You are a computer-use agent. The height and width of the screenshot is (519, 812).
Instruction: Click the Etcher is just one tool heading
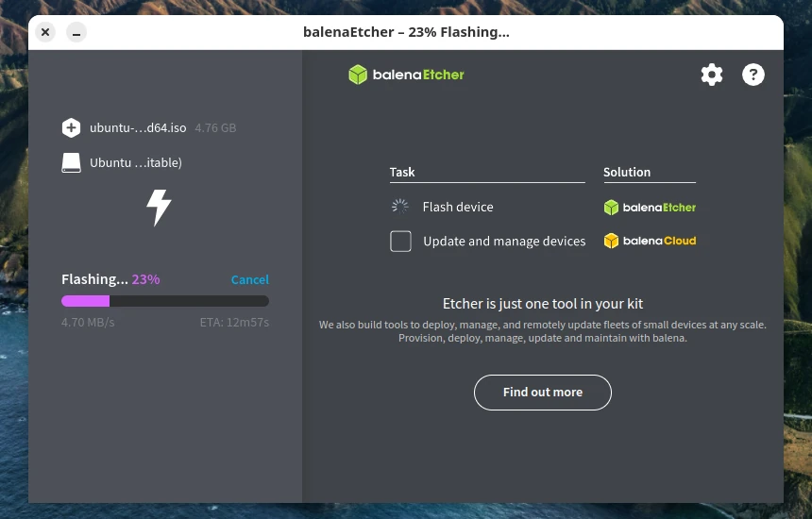543,304
